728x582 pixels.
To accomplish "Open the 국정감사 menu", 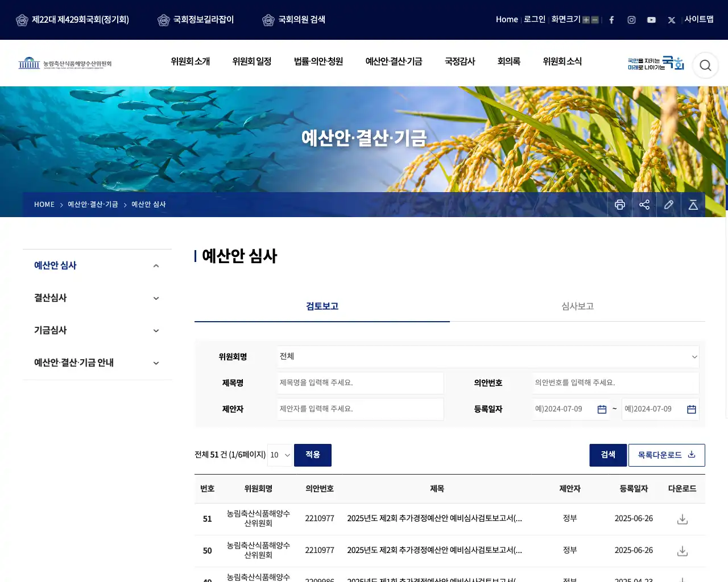I will (x=460, y=61).
